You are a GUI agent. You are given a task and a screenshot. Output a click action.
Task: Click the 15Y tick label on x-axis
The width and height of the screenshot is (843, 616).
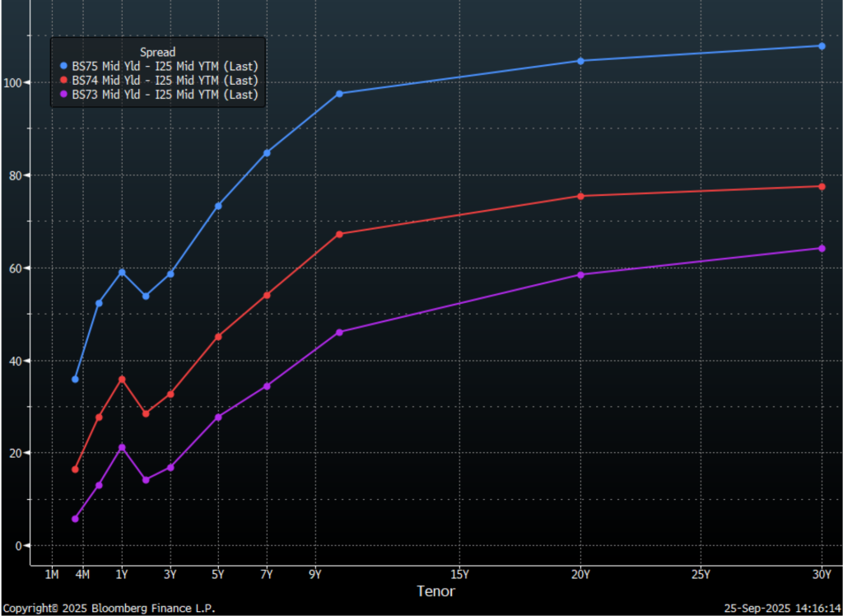point(459,573)
